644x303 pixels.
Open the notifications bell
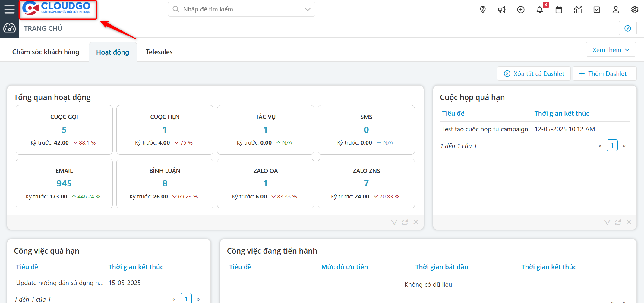540,10
